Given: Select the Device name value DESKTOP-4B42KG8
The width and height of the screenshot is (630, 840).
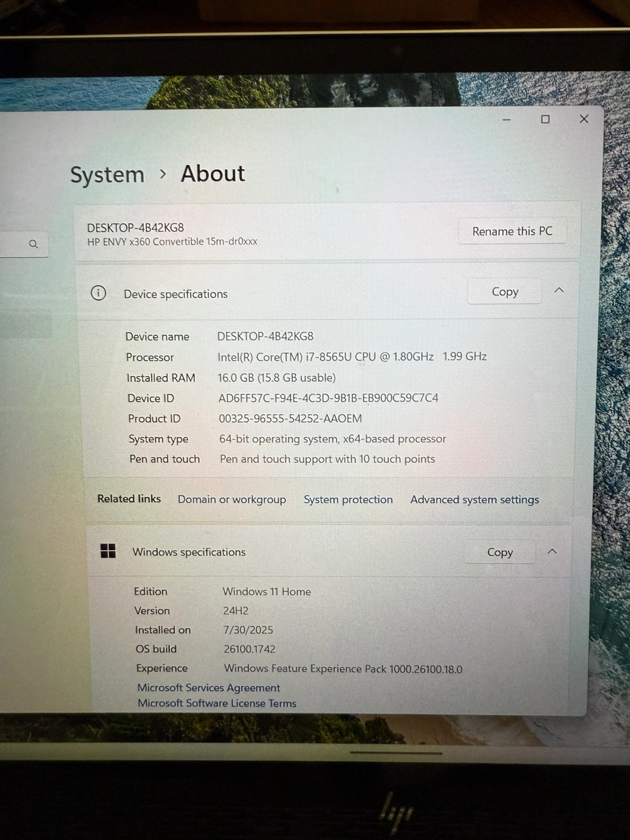Looking at the screenshot, I should coord(265,336).
